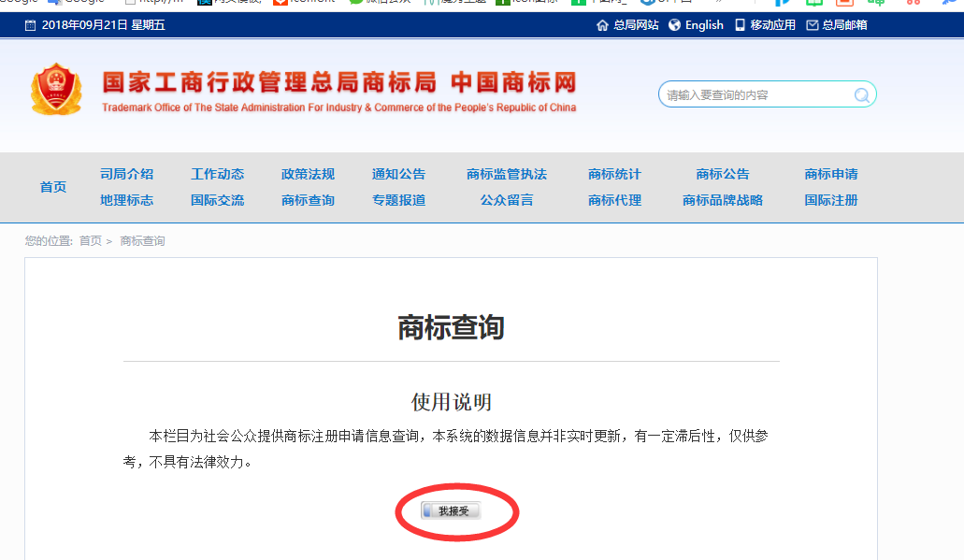This screenshot has height=560, width=964.
Task: Open the 首页 navigation item
Action: (x=53, y=187)
